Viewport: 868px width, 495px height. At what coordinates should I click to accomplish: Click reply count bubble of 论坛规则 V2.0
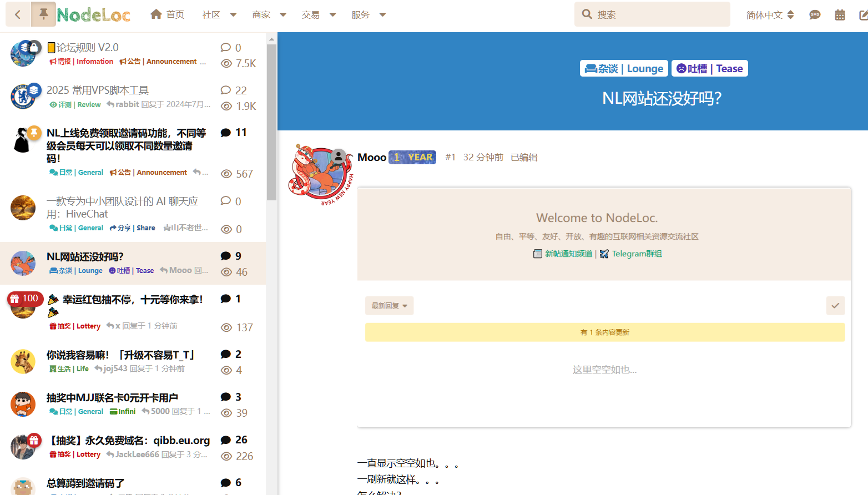[x=226, y=47]
